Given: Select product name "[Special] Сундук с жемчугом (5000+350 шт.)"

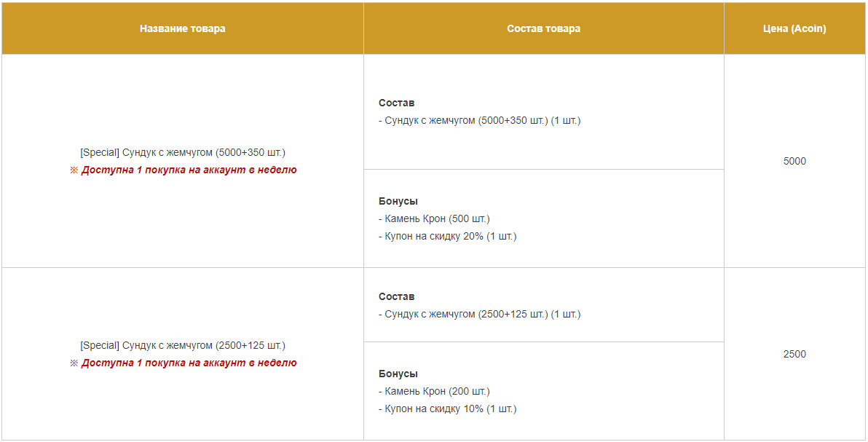Looking at the screenshot, I should pos(183,152).
